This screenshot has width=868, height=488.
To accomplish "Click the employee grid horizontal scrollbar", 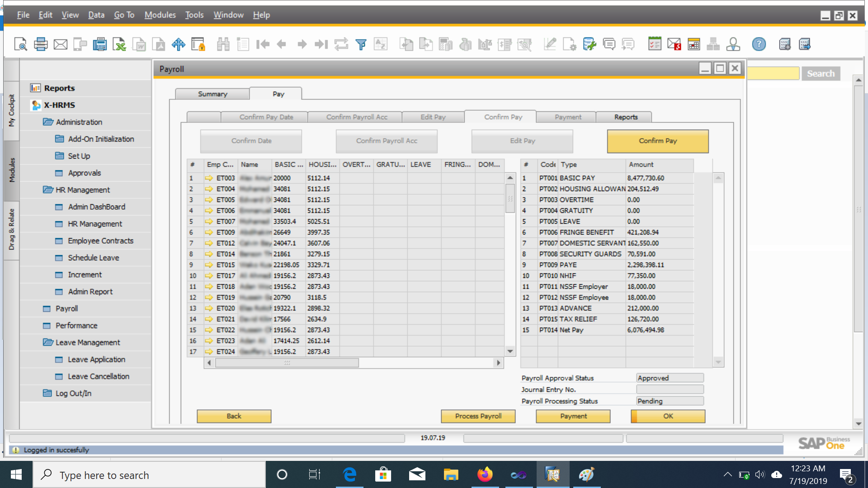I will coord(287,363).
